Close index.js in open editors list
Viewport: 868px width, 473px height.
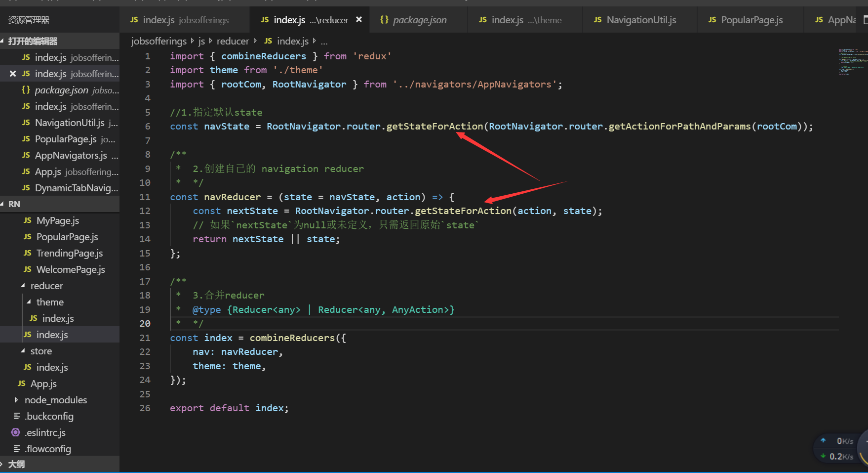[13, 74]
